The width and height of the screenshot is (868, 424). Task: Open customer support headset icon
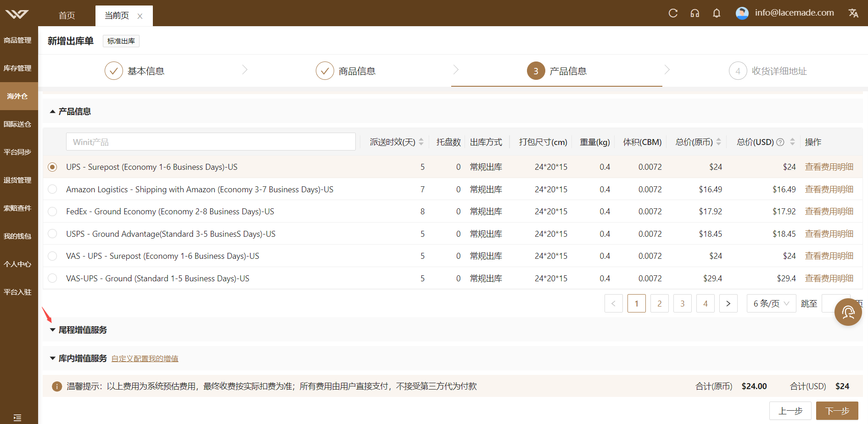click(x=695, y=13)
